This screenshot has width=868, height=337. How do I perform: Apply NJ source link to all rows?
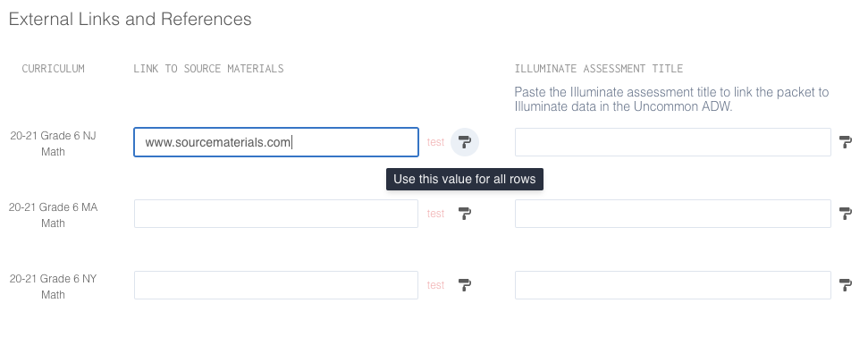point(465,142)
